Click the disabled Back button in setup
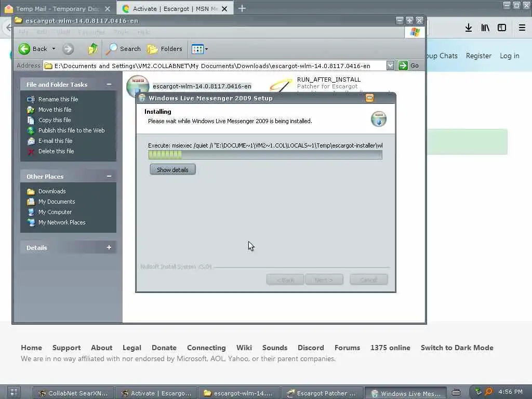This screenshot has height=399, width=532. coord(285,280)
